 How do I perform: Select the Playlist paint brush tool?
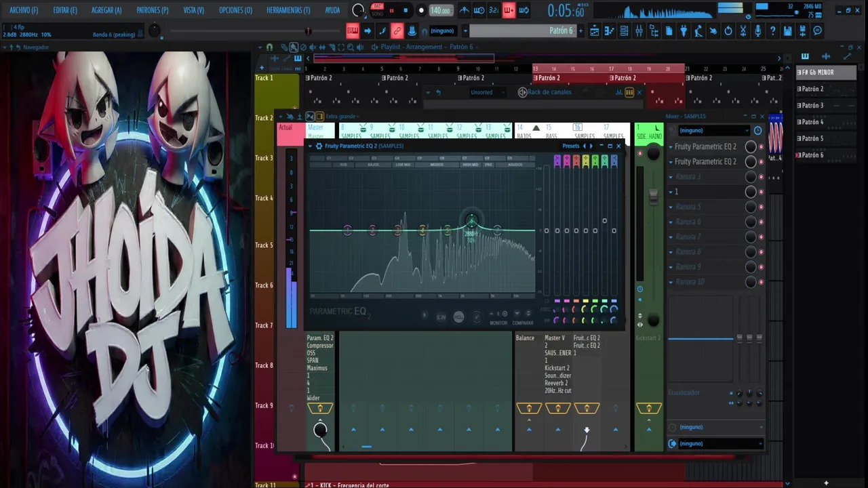click(294, 47)
